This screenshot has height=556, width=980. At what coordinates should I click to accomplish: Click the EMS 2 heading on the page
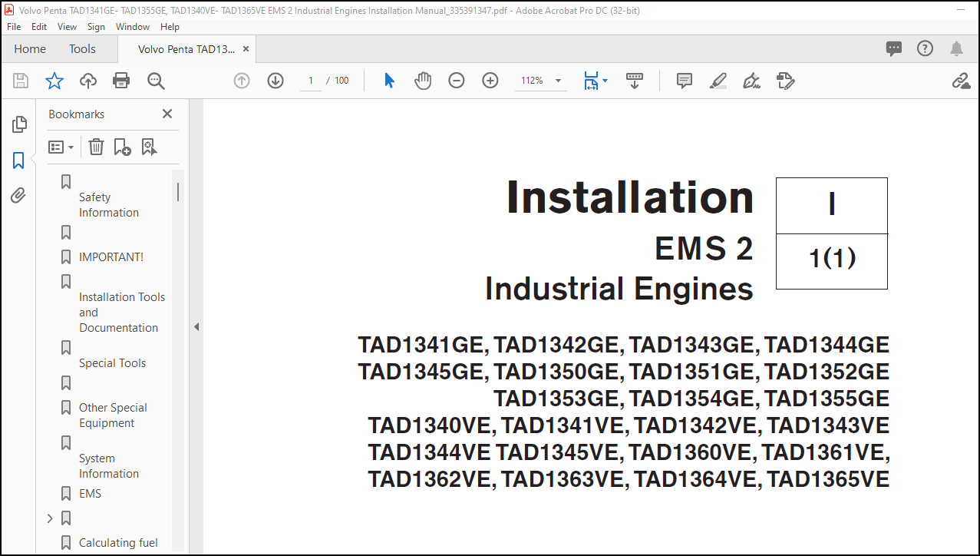pyautogui.click(x=704, y=249)
